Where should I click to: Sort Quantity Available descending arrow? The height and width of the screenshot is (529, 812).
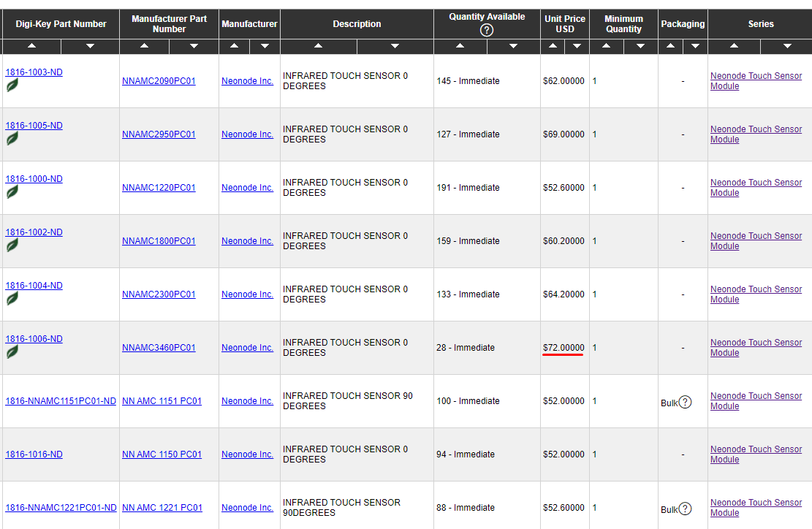(514, 47)
